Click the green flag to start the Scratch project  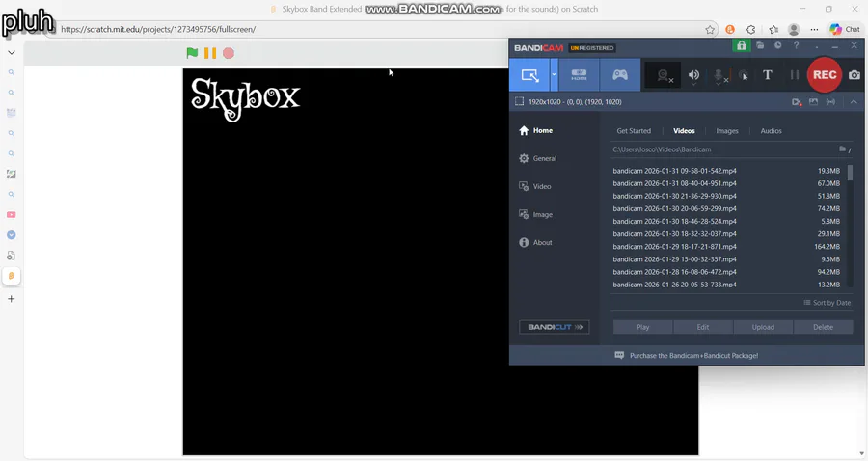tap(192, 53)
